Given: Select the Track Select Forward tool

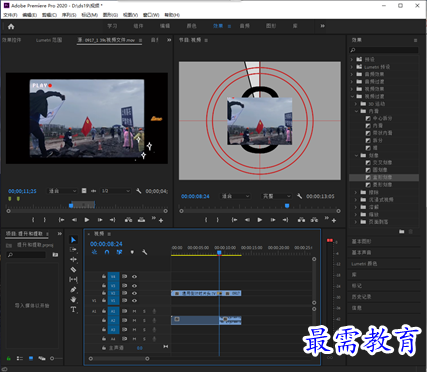Looking at the screenshot, I should (73, 249).
